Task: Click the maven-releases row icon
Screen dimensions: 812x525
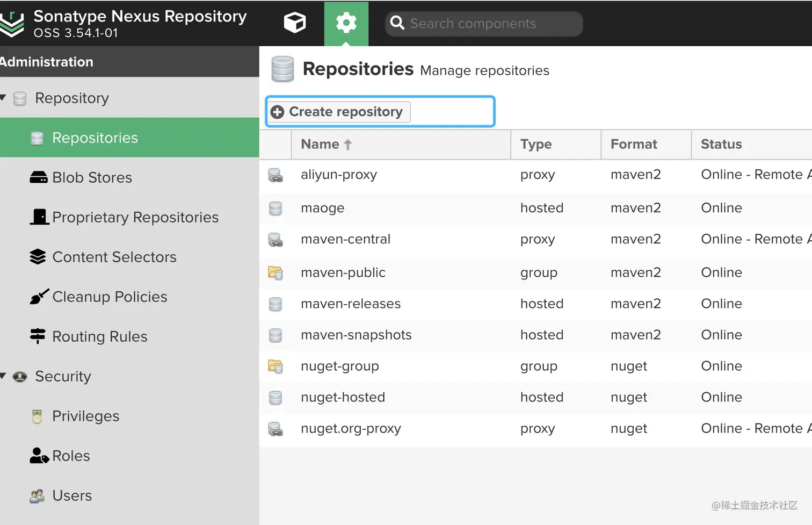Action: 275,304
